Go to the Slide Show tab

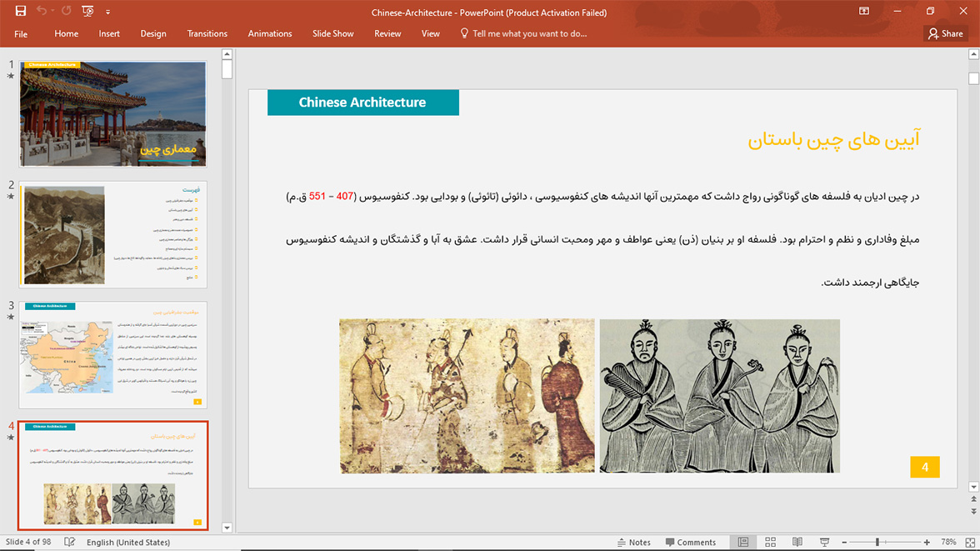[333, 34]
